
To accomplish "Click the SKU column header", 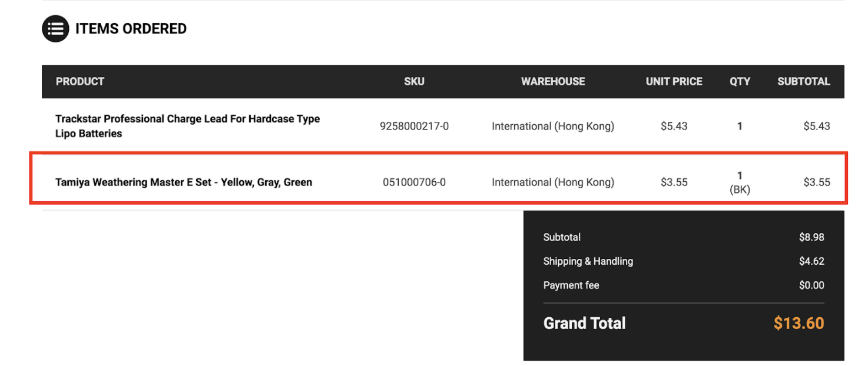I will point(414,82).
